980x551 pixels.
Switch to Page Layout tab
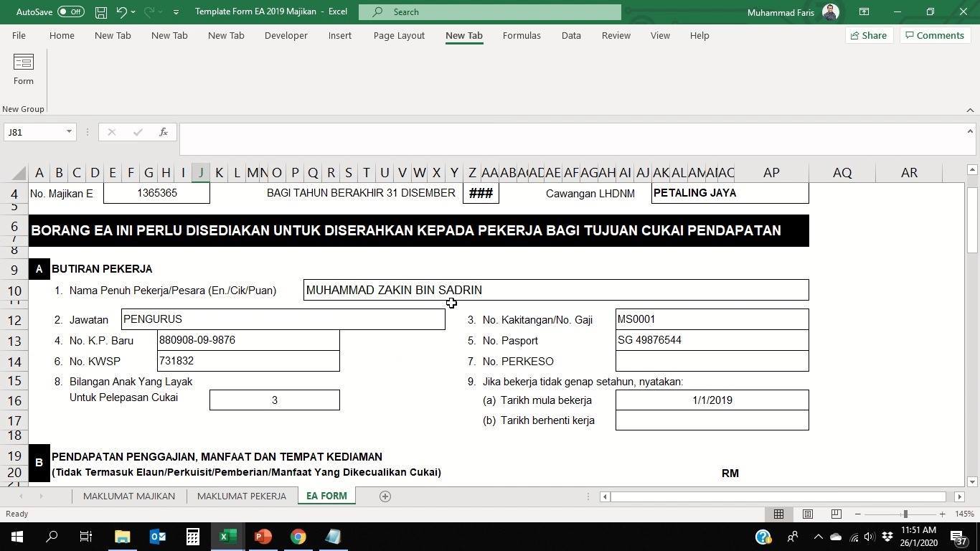click(x=399, y=35)
